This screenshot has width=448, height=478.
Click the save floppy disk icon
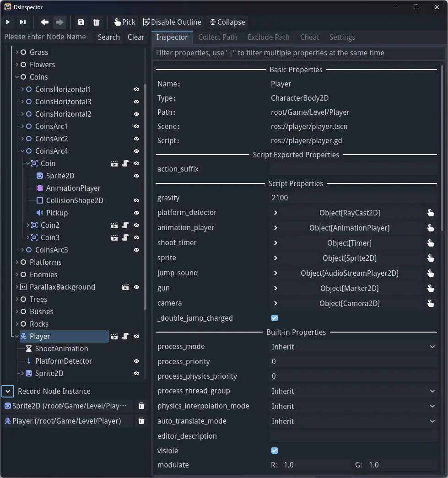tap(81, 22)
